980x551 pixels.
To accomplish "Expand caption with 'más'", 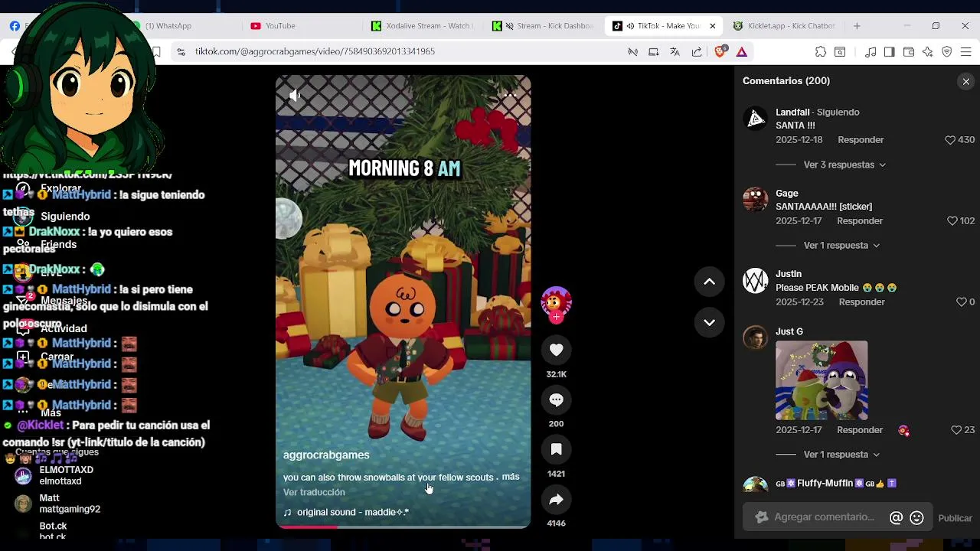I will click(x=511, y=477).
